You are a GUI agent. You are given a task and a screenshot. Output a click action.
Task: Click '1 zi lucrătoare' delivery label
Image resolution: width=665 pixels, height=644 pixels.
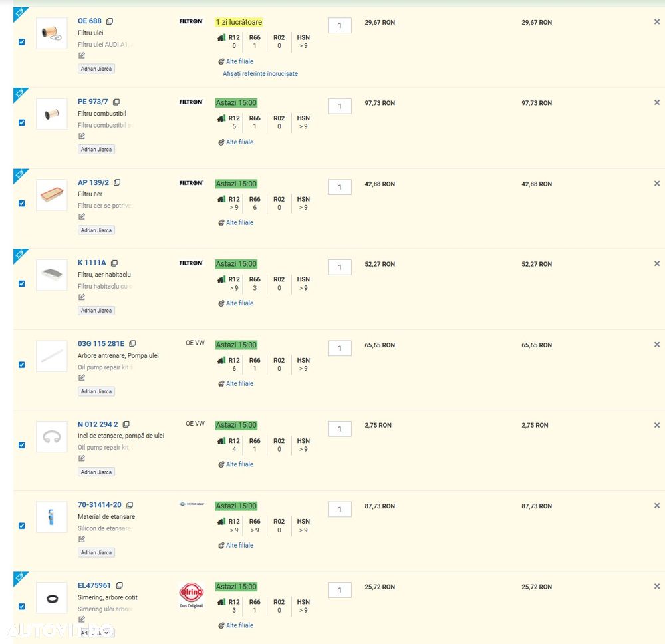(x=239, y=22)
